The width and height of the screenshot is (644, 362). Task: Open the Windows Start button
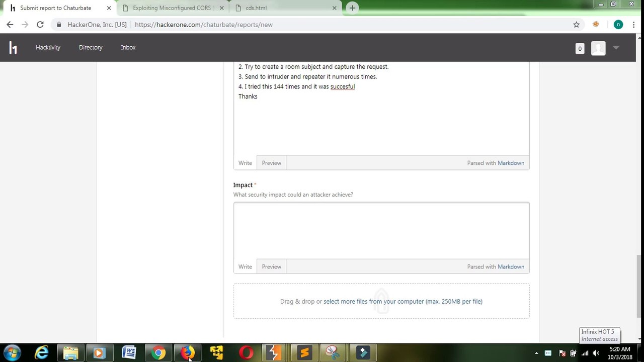tap(12, 352)
